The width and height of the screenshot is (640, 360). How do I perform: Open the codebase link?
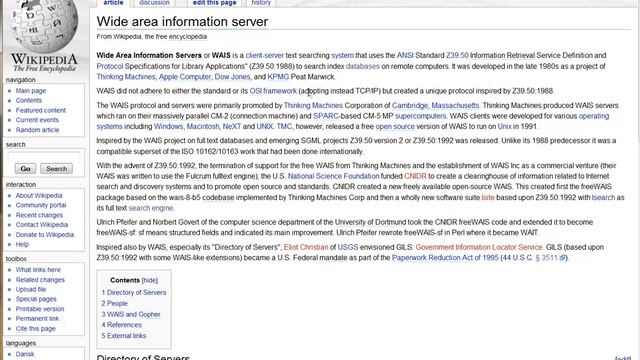click(x=218, y=198)
